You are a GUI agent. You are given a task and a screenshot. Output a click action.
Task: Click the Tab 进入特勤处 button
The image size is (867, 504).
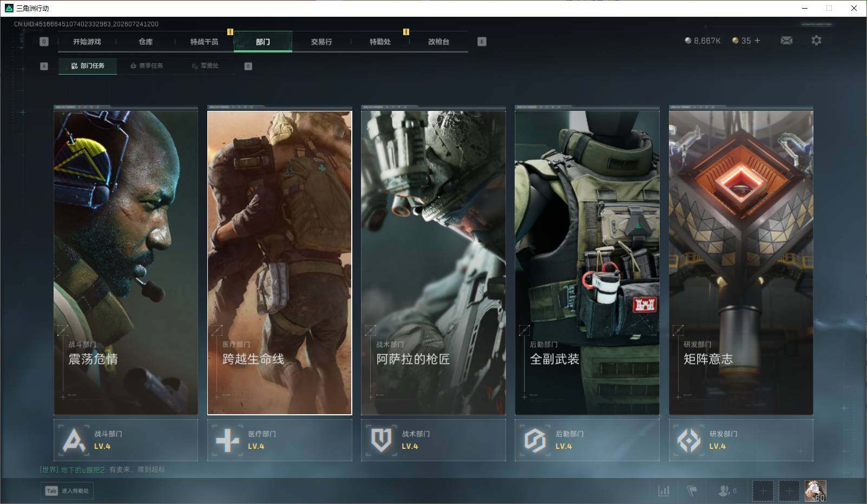(x=67, y=490)
